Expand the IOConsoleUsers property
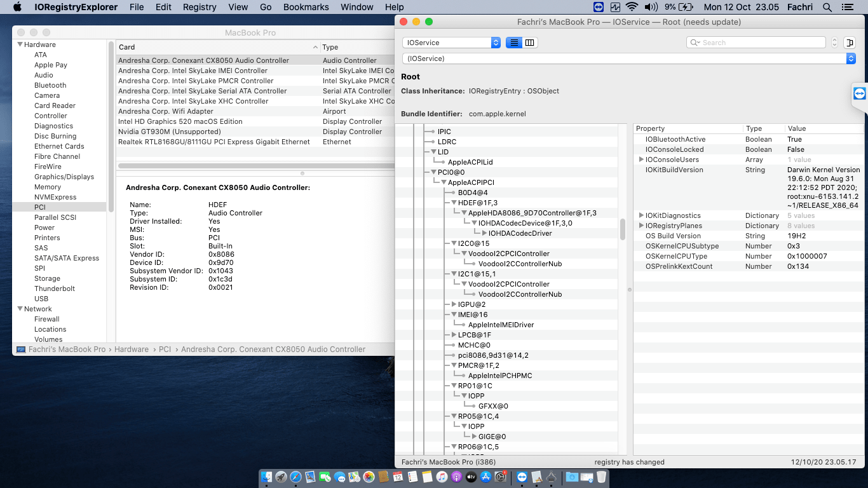868x488 pixels. click(641, 159)
